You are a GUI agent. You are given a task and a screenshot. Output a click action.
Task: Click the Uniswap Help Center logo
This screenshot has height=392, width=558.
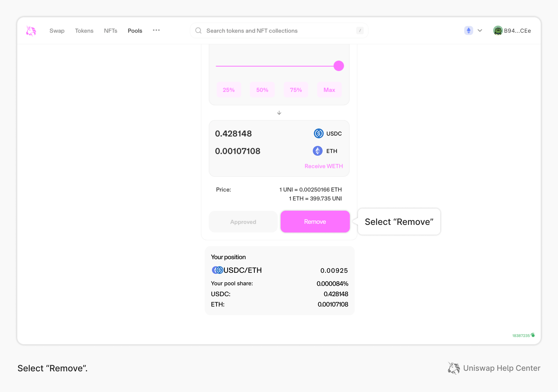click(x=453, y=368)
